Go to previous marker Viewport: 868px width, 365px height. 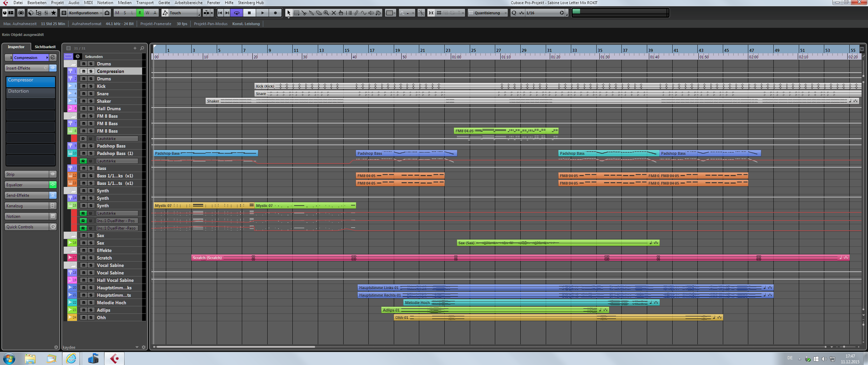pos(220,13)
